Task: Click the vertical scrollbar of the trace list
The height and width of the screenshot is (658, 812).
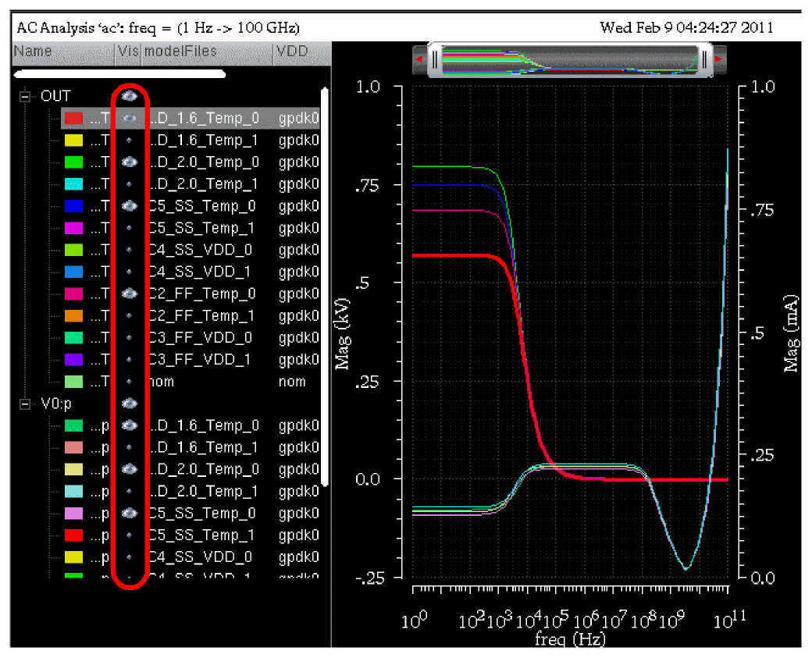Action: coord(325,285)
